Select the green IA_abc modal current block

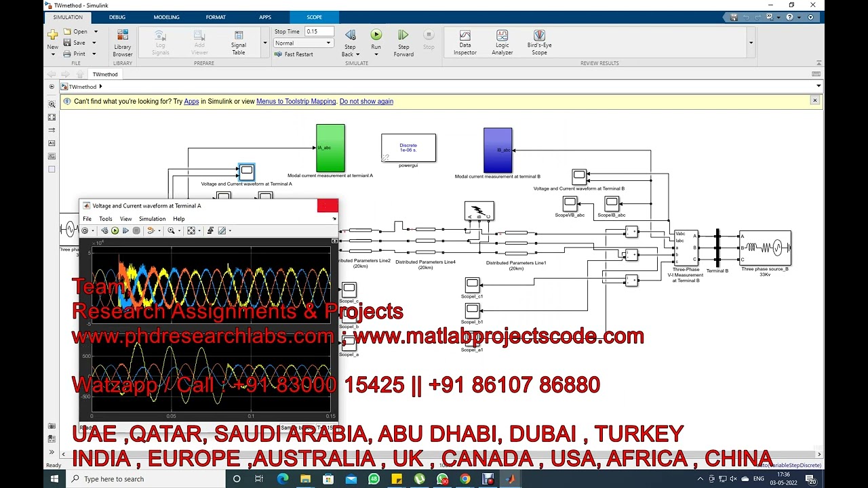point(330,148)
